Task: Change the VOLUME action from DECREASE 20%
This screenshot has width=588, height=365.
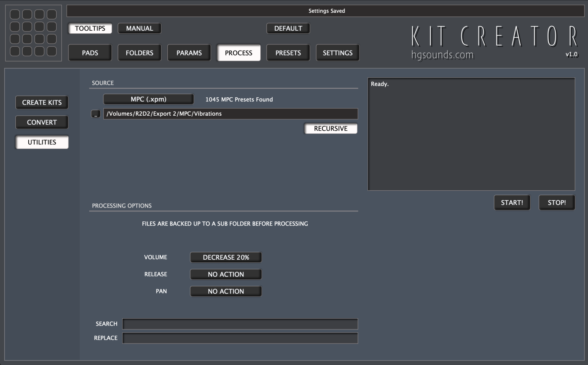Action: coord(225,257)
